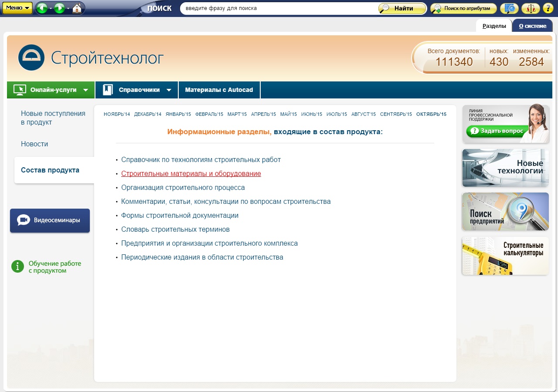Click the green back navigation arrow
This screenshot has width=558, height=392.
coord(42,8)
